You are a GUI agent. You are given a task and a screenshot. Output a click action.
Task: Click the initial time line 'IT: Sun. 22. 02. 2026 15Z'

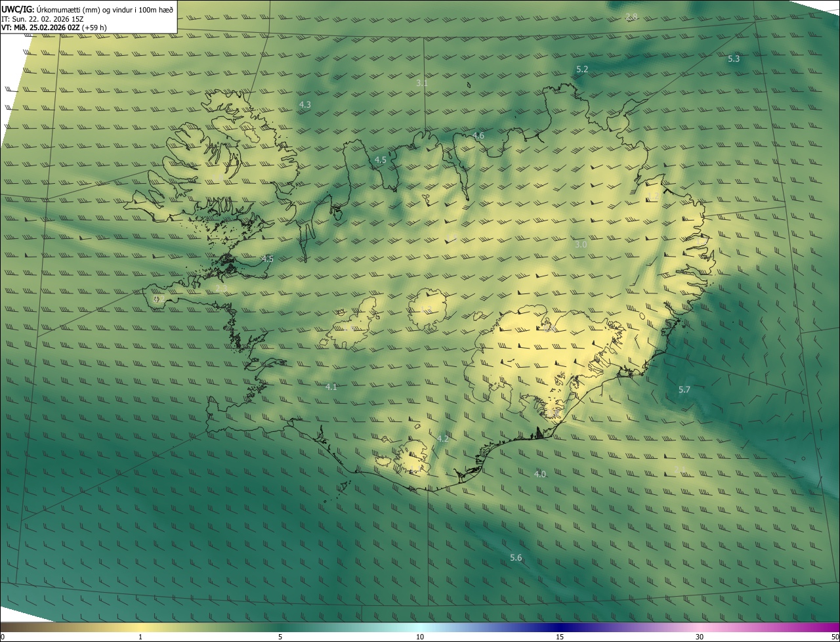pyautogui.click(x=43, y=18)
